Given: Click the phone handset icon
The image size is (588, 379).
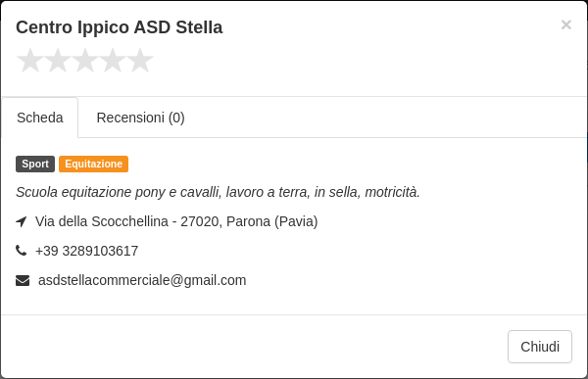Looking at the screenshot, I should pyautogui.click(x=22, y=251).
